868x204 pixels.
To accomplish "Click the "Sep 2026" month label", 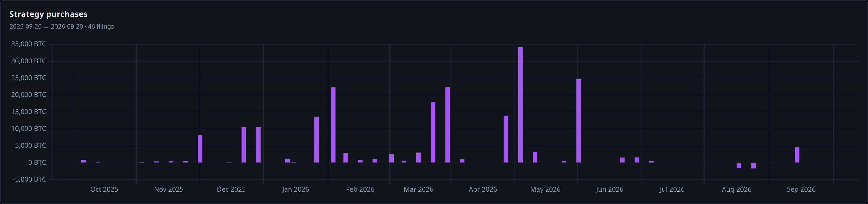I will pyautogui.click(x=801, y=189).
